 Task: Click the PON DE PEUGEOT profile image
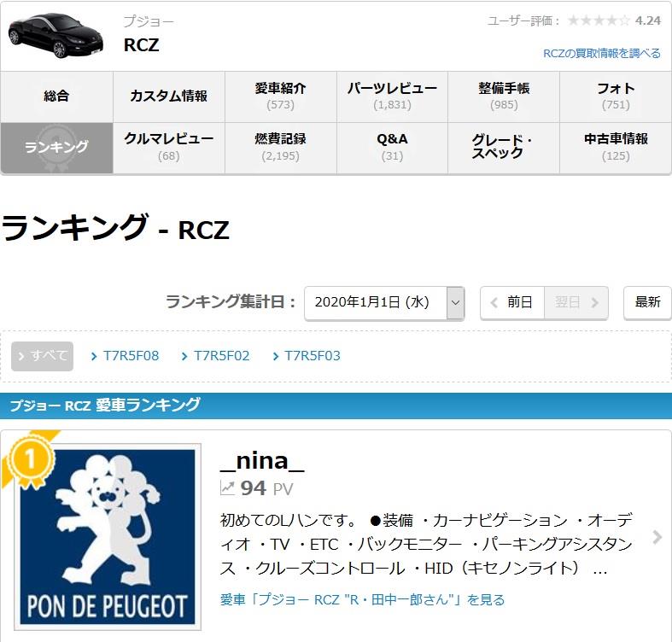point(108,537)
